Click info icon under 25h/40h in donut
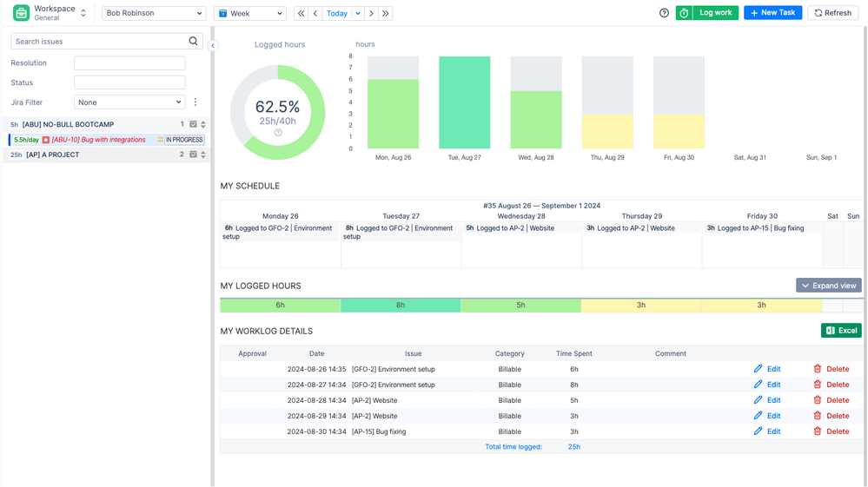Image resolution: width=868 pixels, height=487 pixels. [x=278, y=133]
